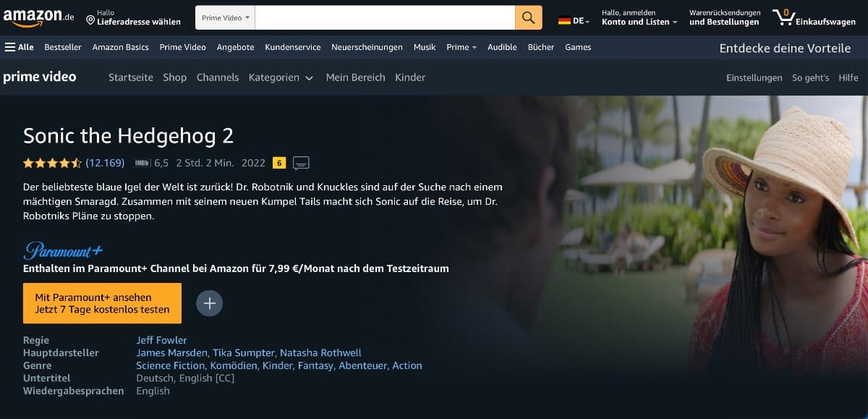Click subtitle languages Deutsch, English [CC]
This screenshot has width=868, height=419.
point(185,378)
